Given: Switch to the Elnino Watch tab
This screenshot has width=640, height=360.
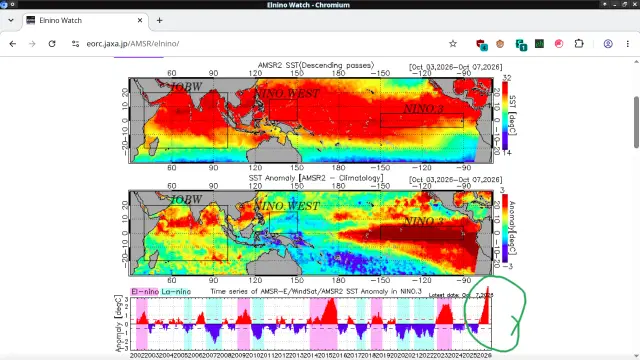Looking at the screenshot, I should [85, 20].
